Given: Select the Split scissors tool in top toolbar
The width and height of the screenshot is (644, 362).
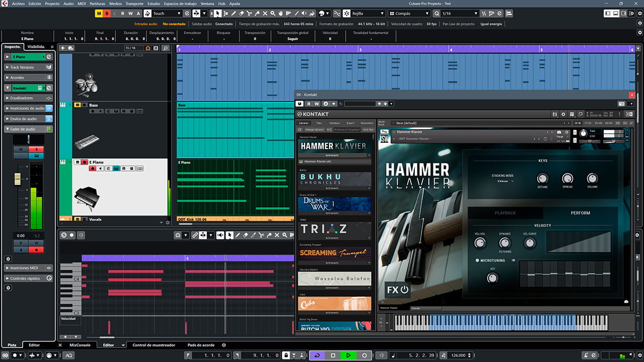Looking at the screenshot, I should pos(250,13).
